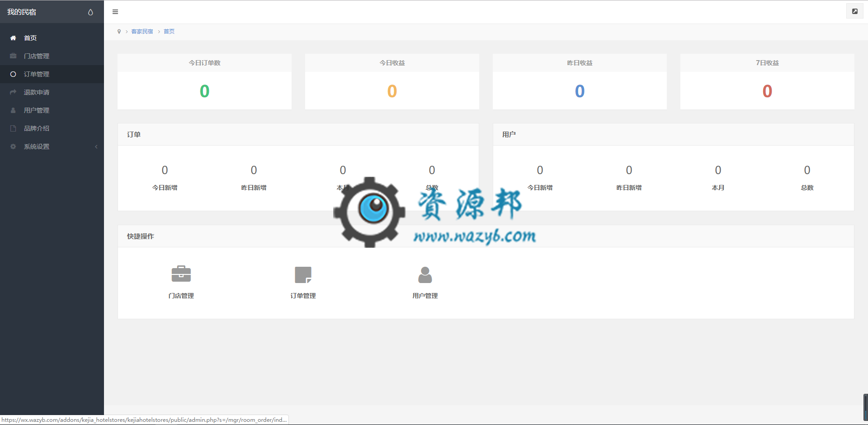Click the document icon next to 品牌介绍
868x425 pixels.
click(13, 128)
